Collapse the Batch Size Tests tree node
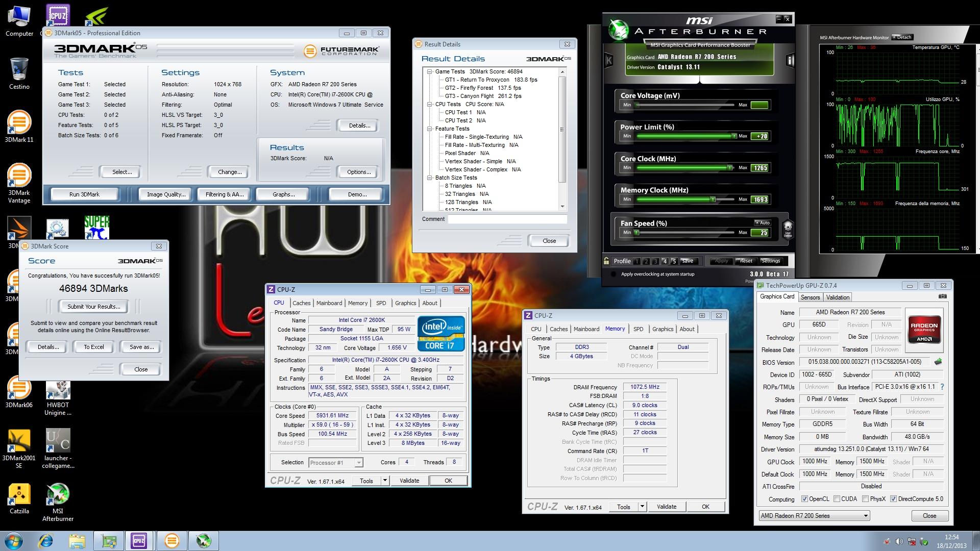 click(430, 178)
